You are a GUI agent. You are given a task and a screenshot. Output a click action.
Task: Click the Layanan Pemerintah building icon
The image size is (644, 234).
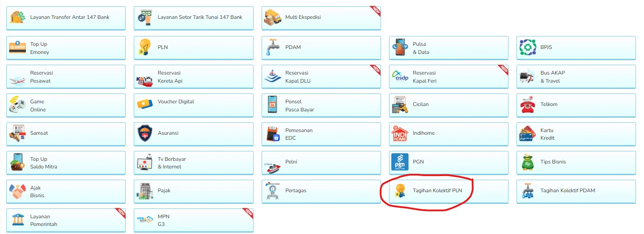pyautogui.click(x=18, y=220)
